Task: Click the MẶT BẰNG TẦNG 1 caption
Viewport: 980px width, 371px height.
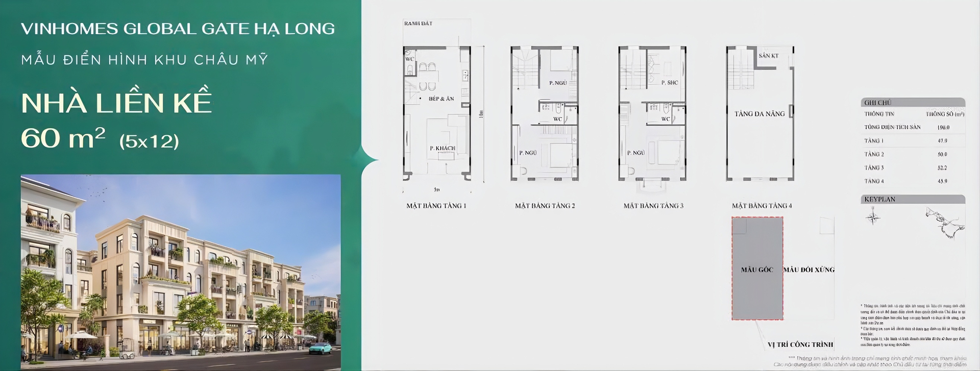Action: (436, 206)
